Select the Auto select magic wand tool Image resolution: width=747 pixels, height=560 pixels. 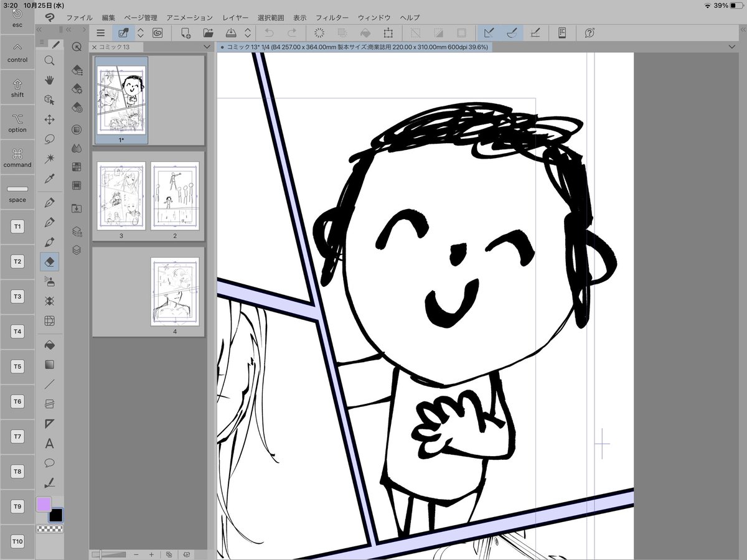coord(49,159)
